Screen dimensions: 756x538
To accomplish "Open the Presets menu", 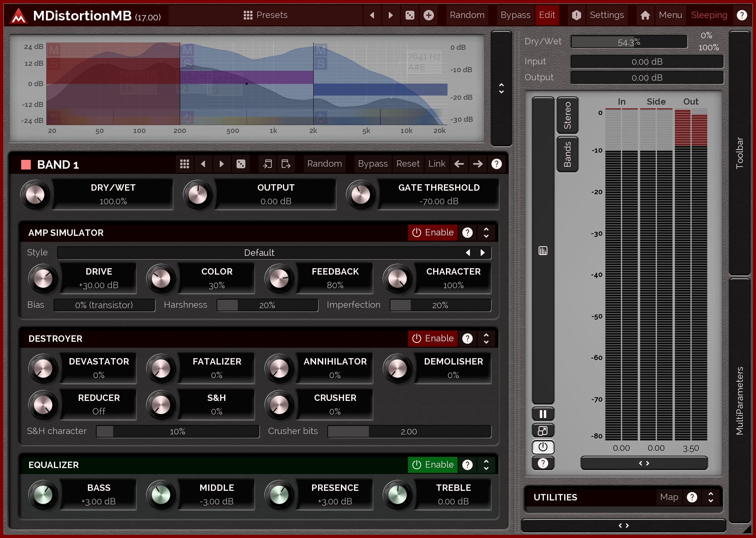I will coord(266,15).
